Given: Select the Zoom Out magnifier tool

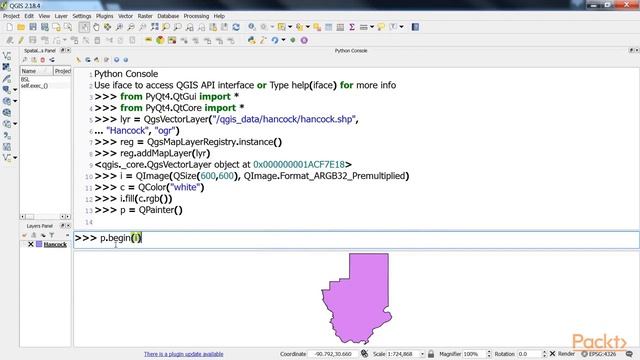Looking at the screenshot, I should pyautogui.click(x=131, y=27).
